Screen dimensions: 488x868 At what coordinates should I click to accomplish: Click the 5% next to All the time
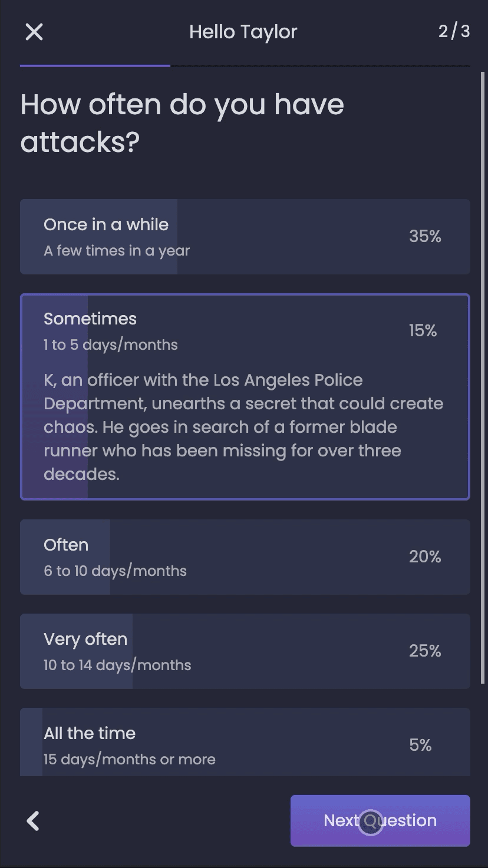tap(421, 744)
